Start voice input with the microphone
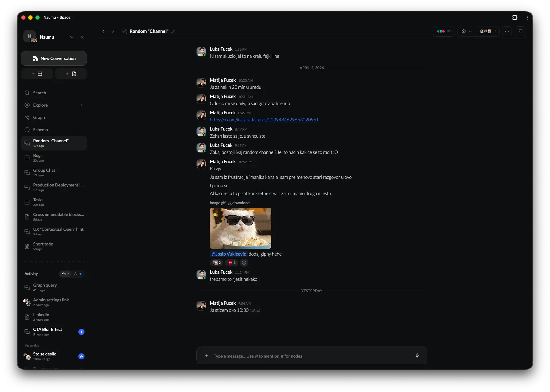 [x=417, y=356]
